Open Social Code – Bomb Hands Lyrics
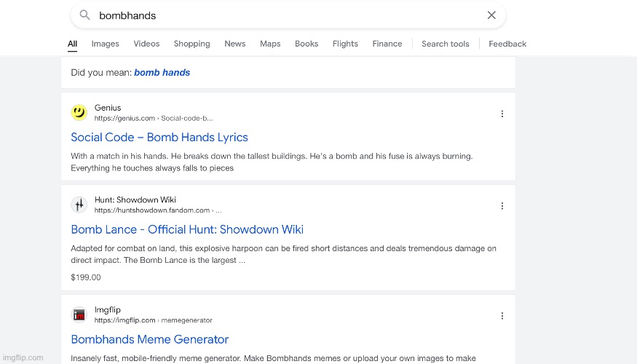 pos(159,138)
